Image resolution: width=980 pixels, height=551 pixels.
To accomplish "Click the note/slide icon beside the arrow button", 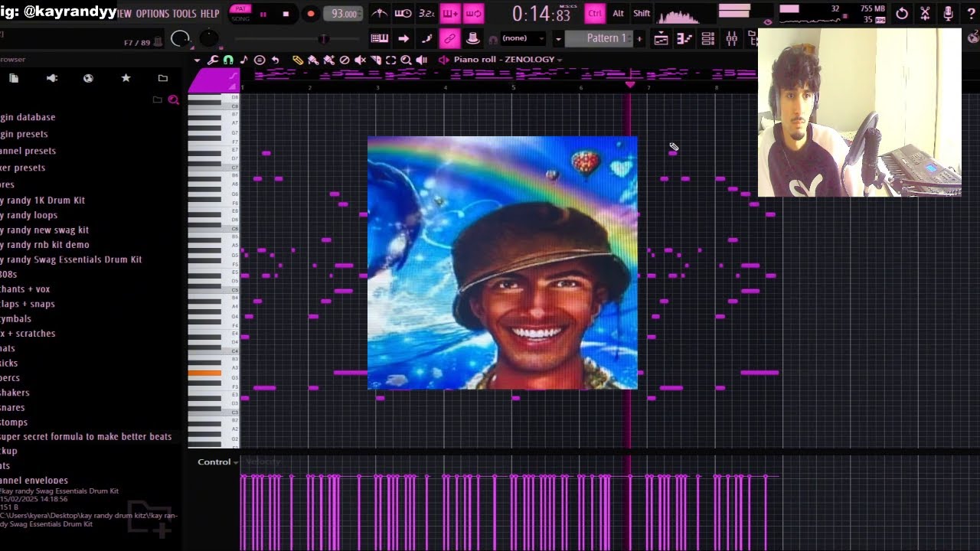I will coord(426,38).
